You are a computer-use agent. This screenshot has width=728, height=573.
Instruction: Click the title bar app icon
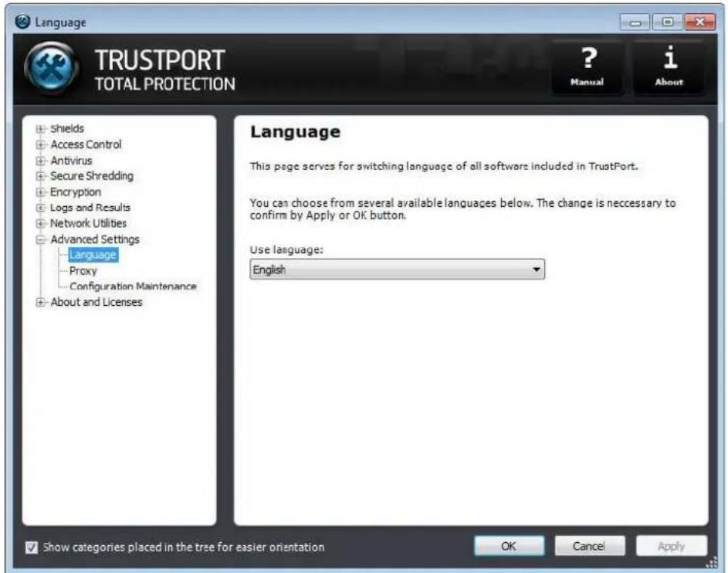pyautogui.click(x=22, y=22)
